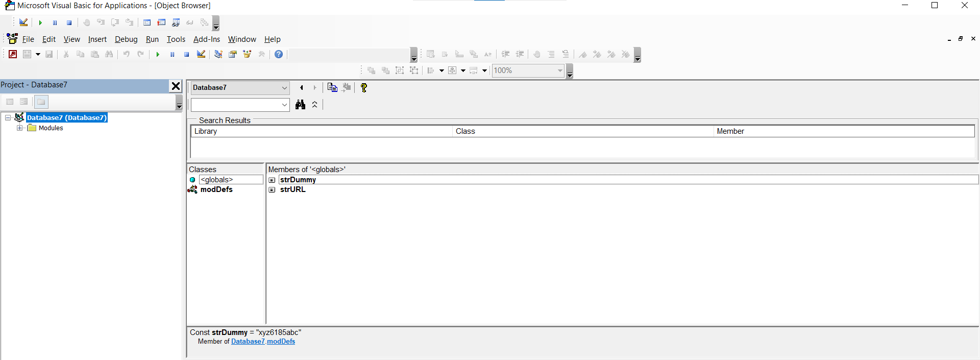
Task: Click the Database7 project icon in the tree
Action: pyautogui.click(x=19, y=117)
